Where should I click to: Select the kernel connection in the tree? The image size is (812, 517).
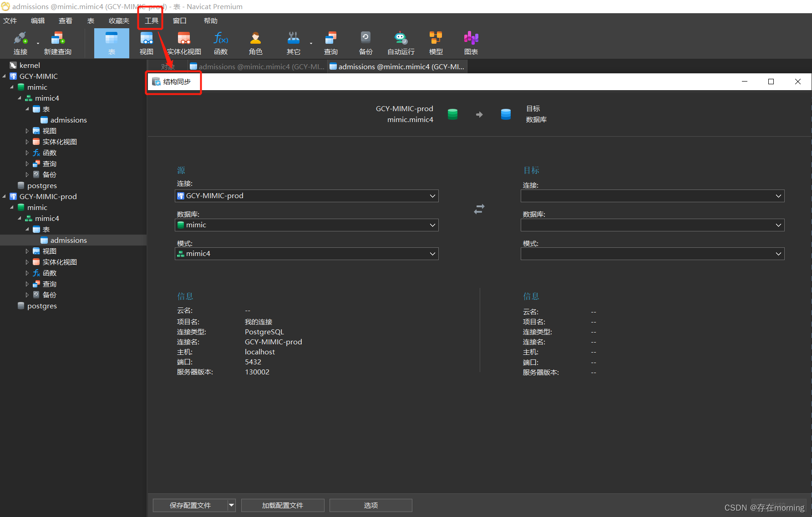tap(30, 65)
